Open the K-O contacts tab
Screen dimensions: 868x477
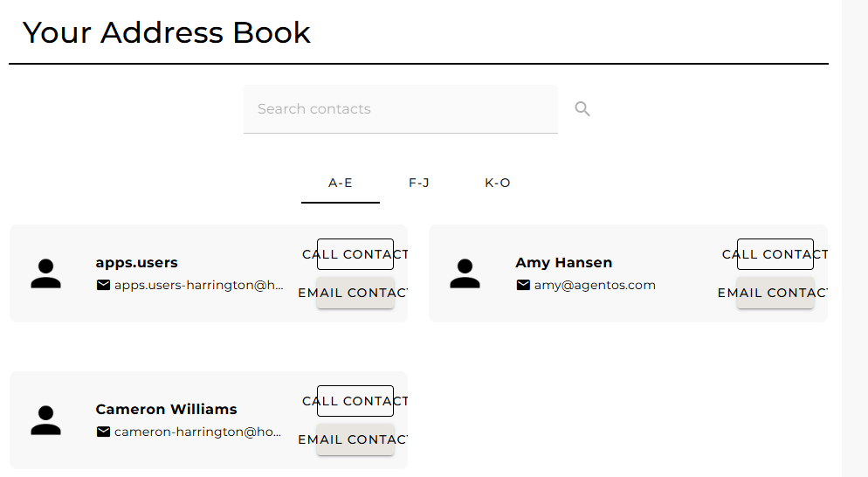498,183
